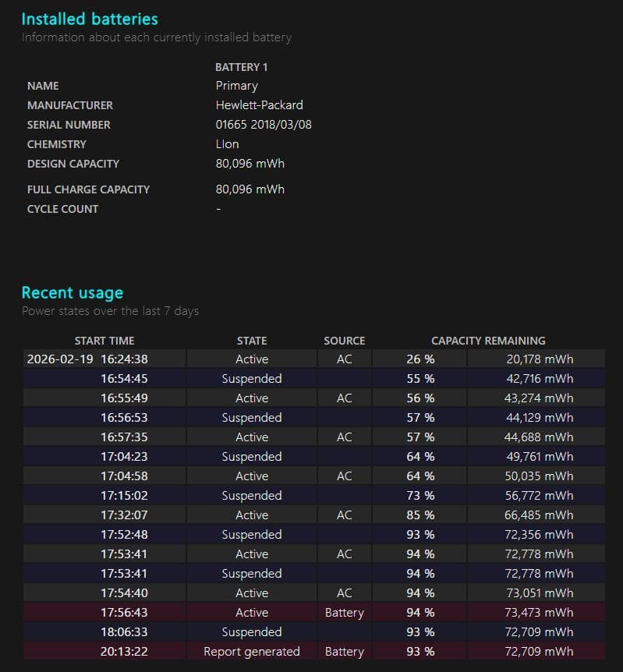This screenshot has height=672, width=623.
Task: Click the 'CYCLE COUNT' label
Action: pos(62,208)
